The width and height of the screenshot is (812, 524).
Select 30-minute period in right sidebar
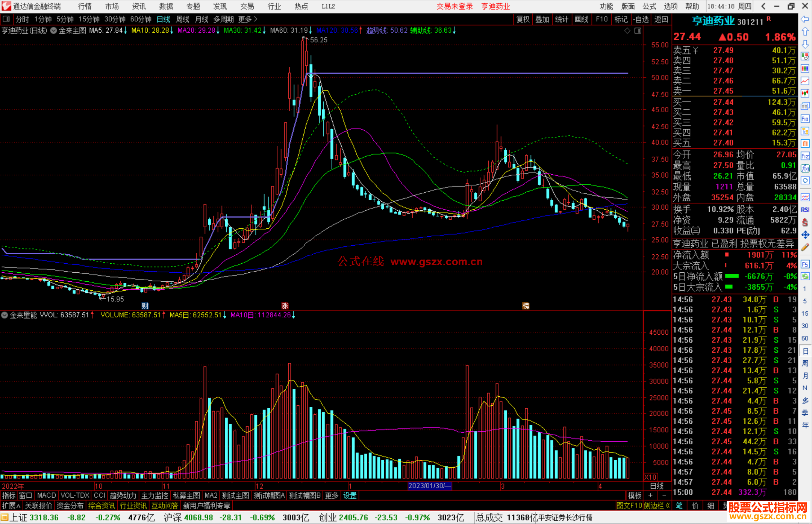point(805,326)
